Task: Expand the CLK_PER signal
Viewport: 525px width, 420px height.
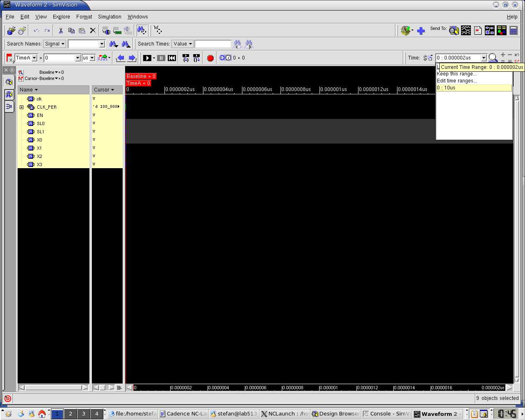Action: (21, 107)
